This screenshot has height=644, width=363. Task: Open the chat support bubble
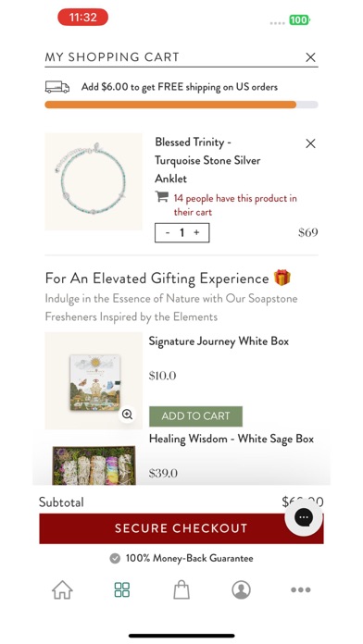(x=304, y=517)
